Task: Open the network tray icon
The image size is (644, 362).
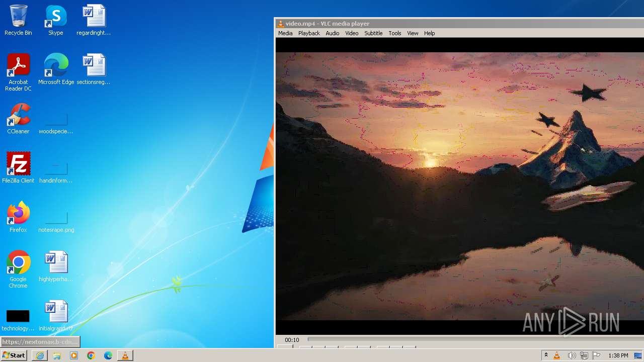Action: 584,355
